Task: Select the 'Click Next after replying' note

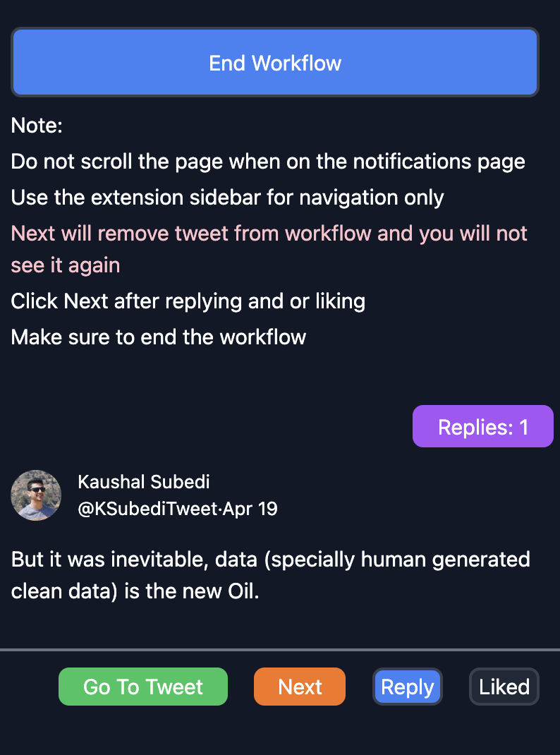Action: 188,301
